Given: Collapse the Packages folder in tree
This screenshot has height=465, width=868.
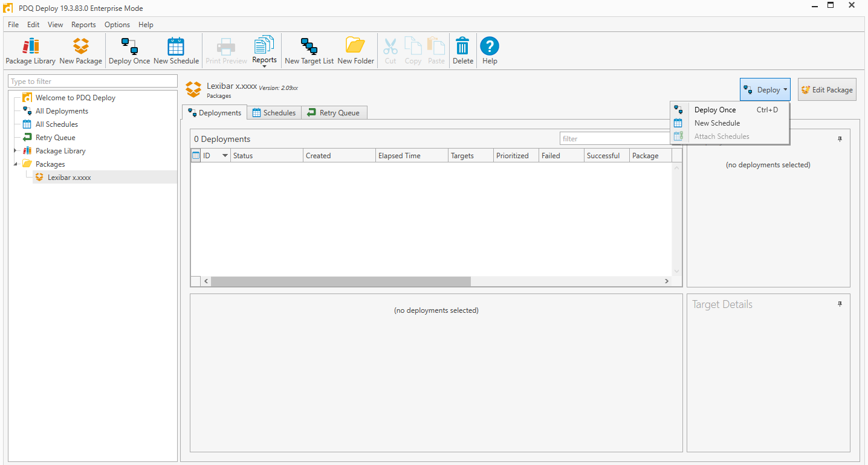Looking at the screenshot, I should 15,164.
